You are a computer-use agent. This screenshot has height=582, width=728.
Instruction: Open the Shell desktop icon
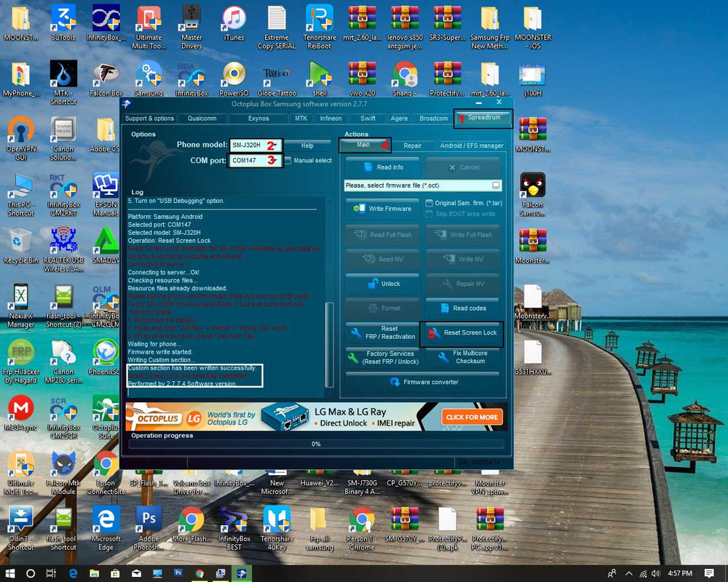coord(320,79)
